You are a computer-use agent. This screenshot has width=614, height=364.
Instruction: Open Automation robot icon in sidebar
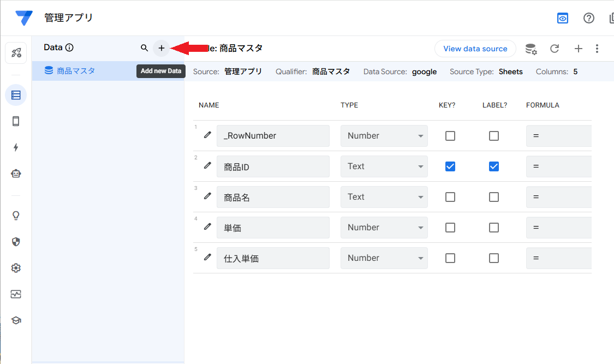coord(16,174)
